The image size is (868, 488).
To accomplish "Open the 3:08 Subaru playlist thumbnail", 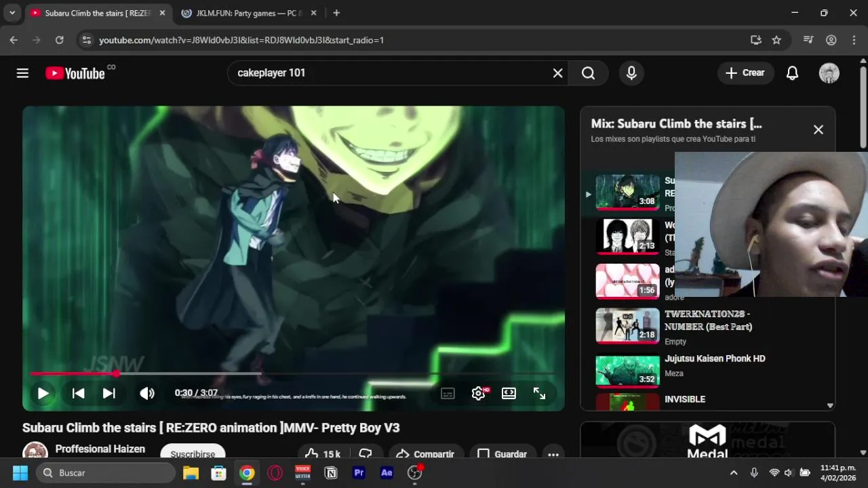I will pos(627,192).
